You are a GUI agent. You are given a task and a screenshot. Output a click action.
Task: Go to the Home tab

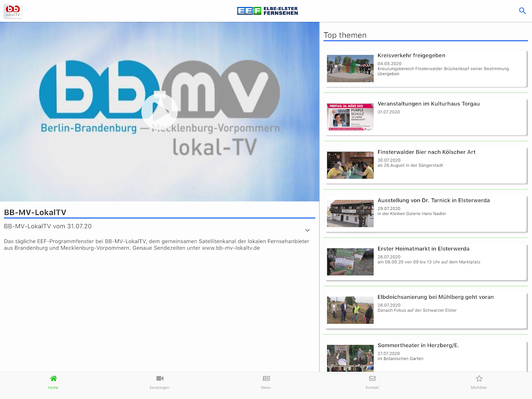[x=53, y=382]
